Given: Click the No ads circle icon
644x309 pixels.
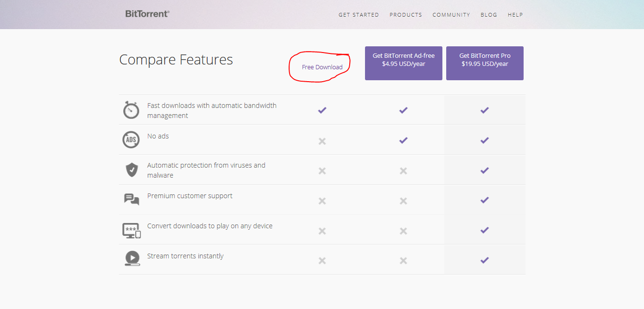Looking at the screenshot, I should coord(131,140).
